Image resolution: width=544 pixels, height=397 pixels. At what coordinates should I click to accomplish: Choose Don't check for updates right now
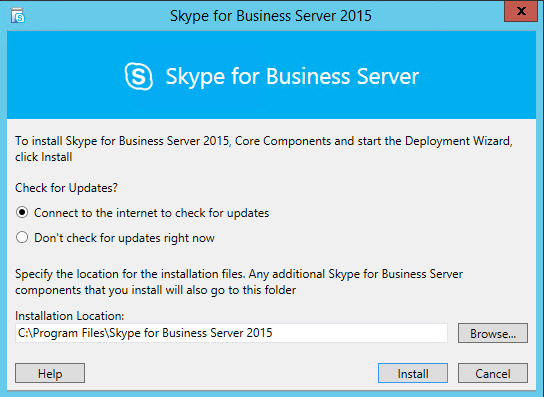[22, 237]
